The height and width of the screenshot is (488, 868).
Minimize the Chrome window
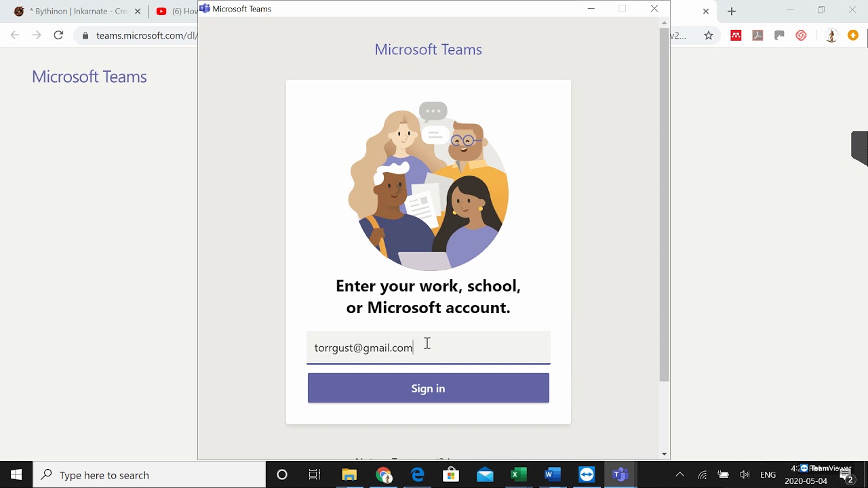click(x=790, y=10)
